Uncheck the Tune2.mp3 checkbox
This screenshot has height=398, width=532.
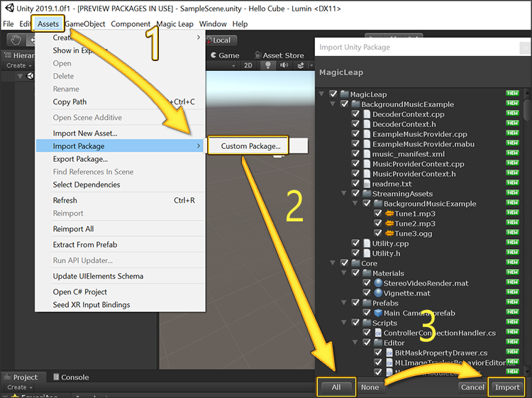(x=378, y=223)
